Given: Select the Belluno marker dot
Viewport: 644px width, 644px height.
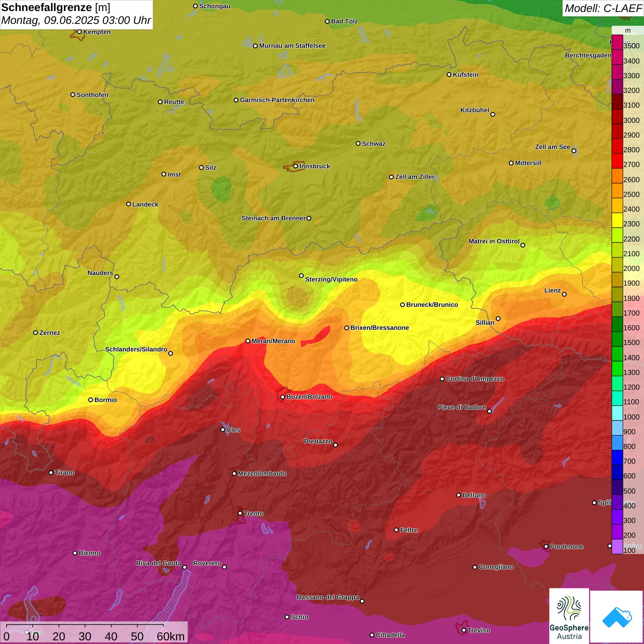Looking at the screenshot, I should (458, 495).
